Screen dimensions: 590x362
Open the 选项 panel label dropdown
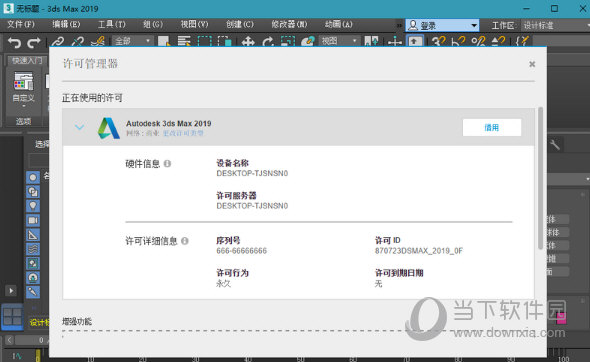click(23, 121)
